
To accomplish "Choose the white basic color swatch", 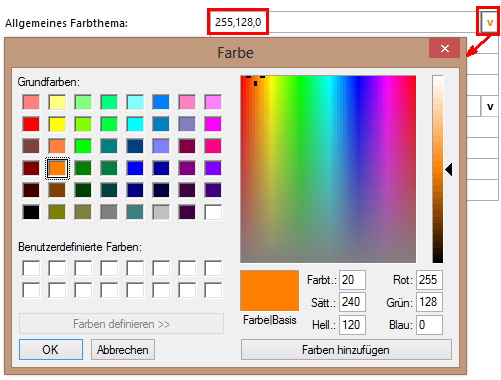I will 213,212.
